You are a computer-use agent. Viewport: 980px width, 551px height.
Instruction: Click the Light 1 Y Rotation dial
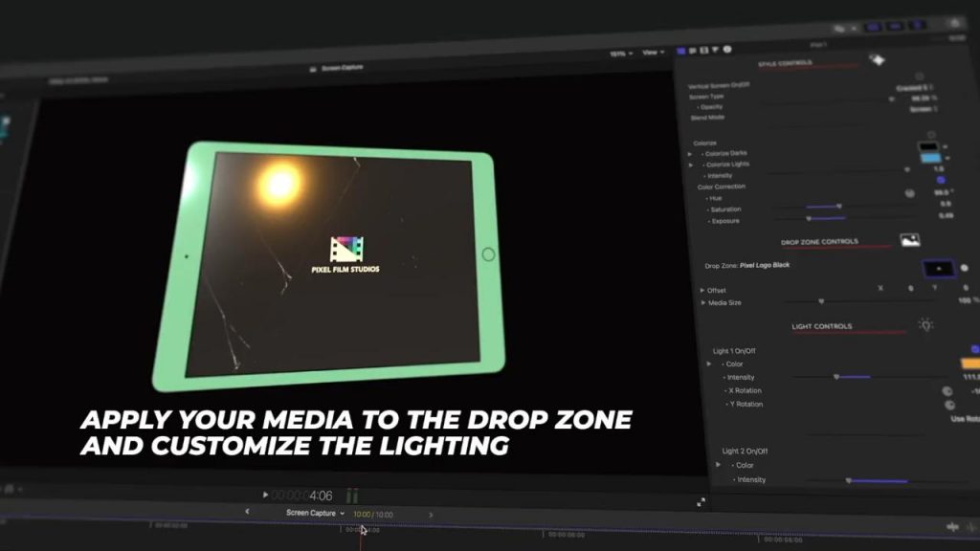[950, 405]
